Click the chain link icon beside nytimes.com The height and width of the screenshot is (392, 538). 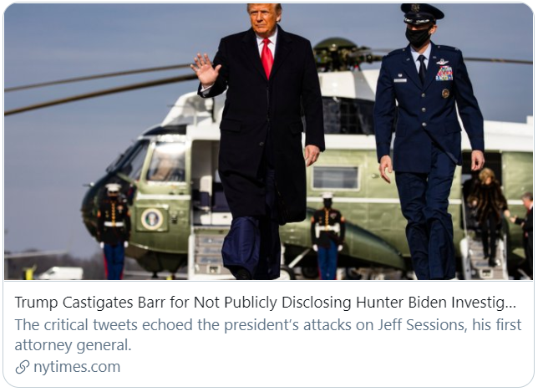pos(23,367)
